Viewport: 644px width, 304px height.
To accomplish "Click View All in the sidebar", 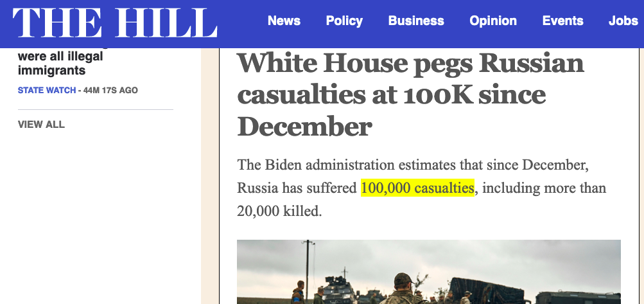I will pos(41,124).
